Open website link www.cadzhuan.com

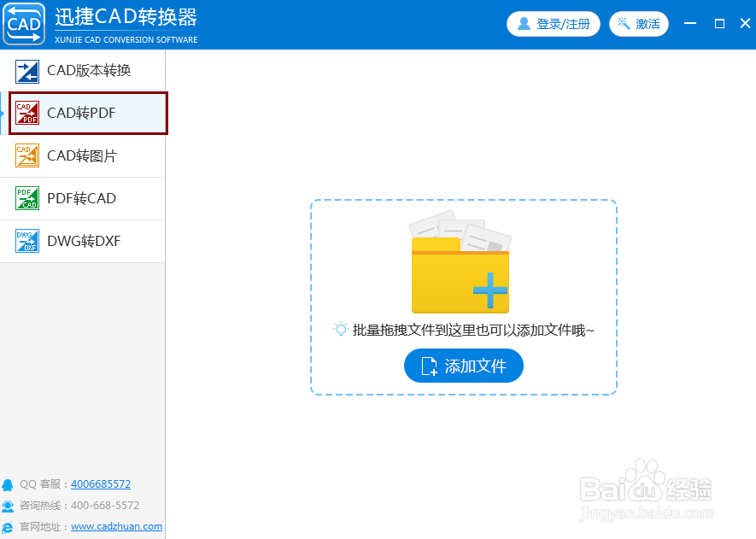pos(117,526)
